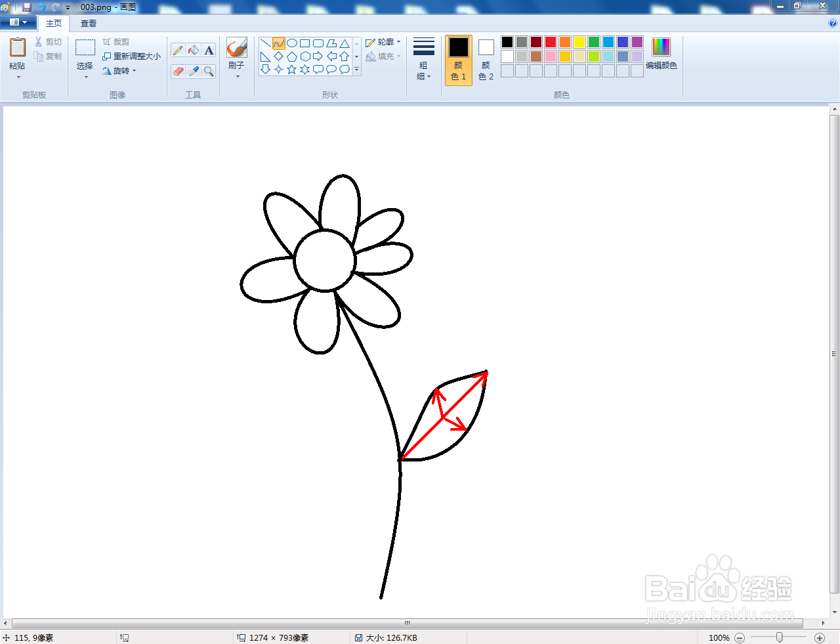Open the Size (粗细) thickness dropdown
The width and height of the screenshot is (840, 644).
[x=424, y=60]
